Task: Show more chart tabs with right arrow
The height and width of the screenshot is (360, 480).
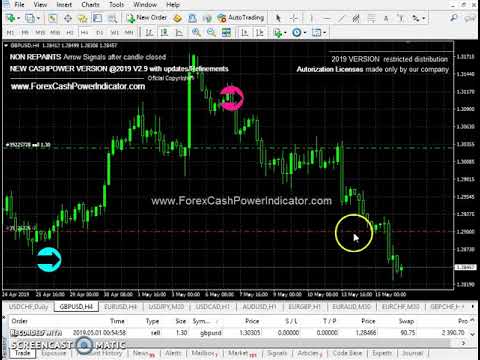Action: coord(473,306)
